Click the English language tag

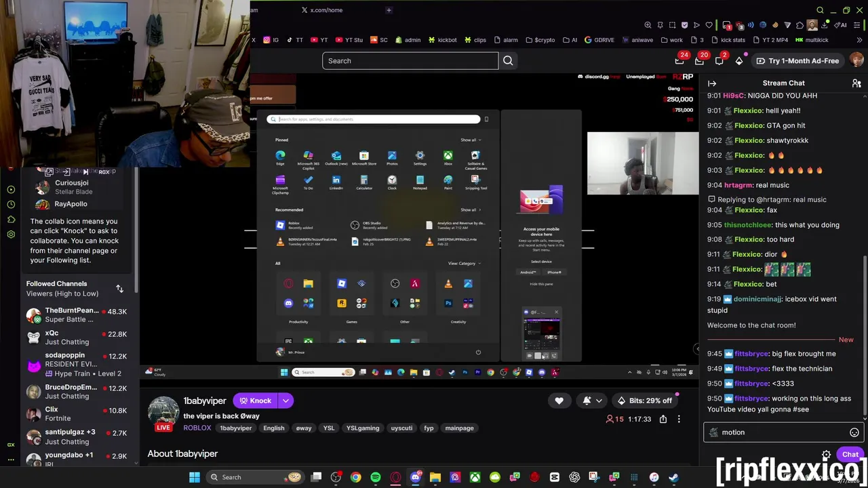point(274,428)
